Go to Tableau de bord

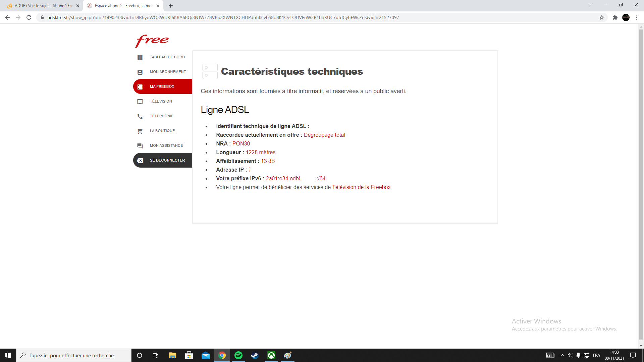tap(167, 57)
